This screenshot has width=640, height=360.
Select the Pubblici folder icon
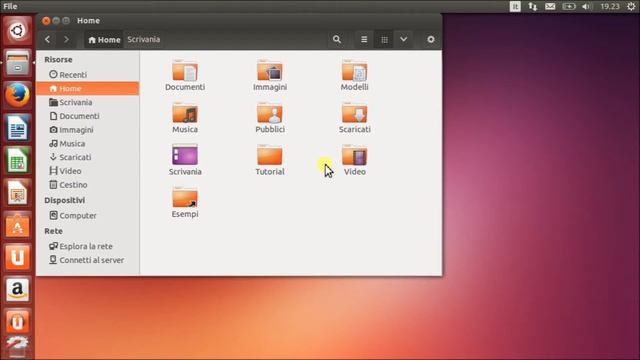tap(270, 113)
